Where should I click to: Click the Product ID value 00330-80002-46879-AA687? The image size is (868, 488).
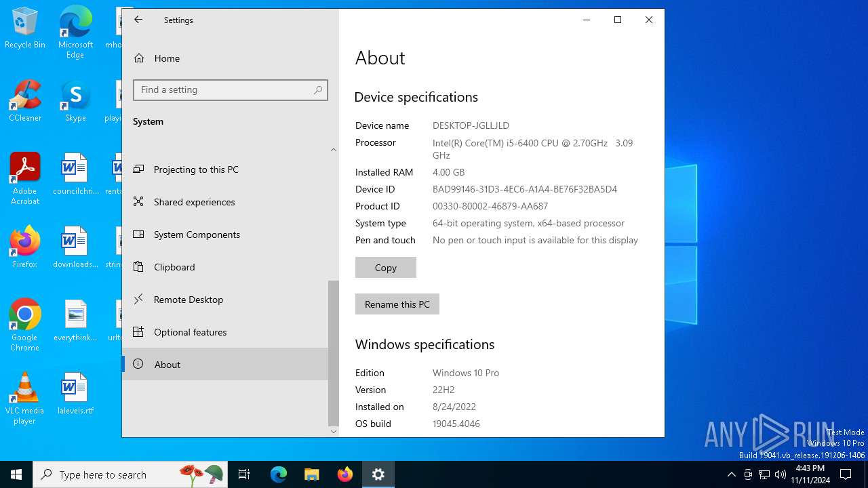pyautogui.click(x=490, y=206)
